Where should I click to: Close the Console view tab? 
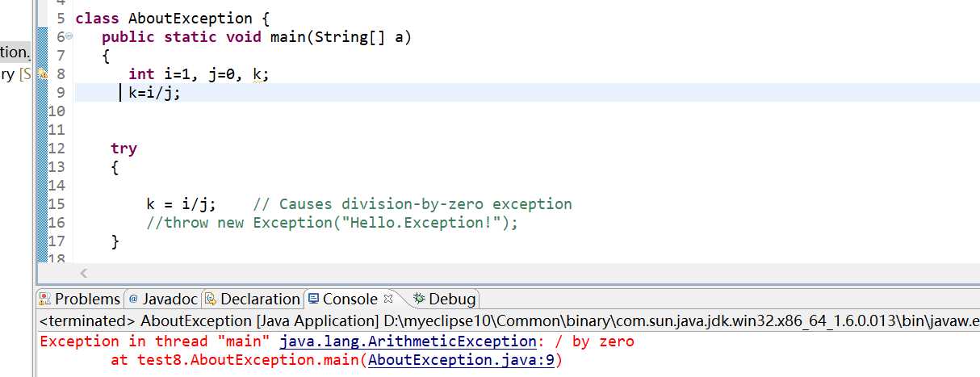(x=387, y=299)
